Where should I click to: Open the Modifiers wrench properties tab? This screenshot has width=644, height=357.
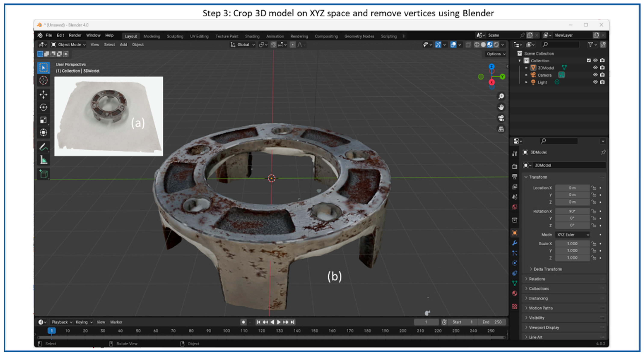(x=514, y=243)
